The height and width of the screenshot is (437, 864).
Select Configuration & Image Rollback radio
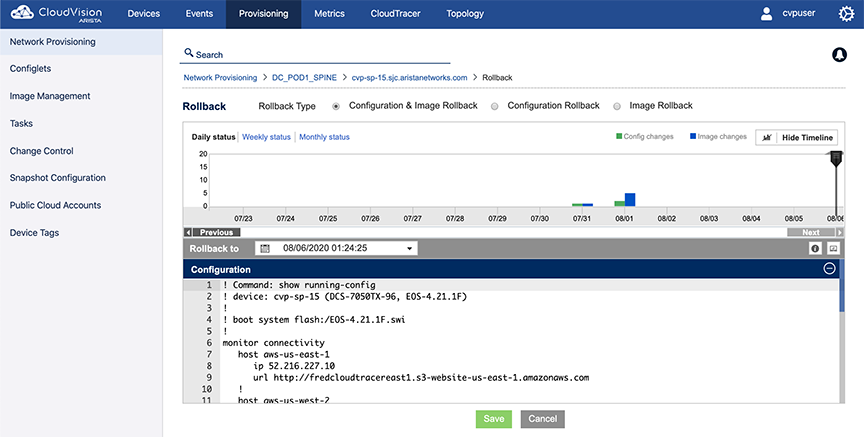click(x=336, y=106)
